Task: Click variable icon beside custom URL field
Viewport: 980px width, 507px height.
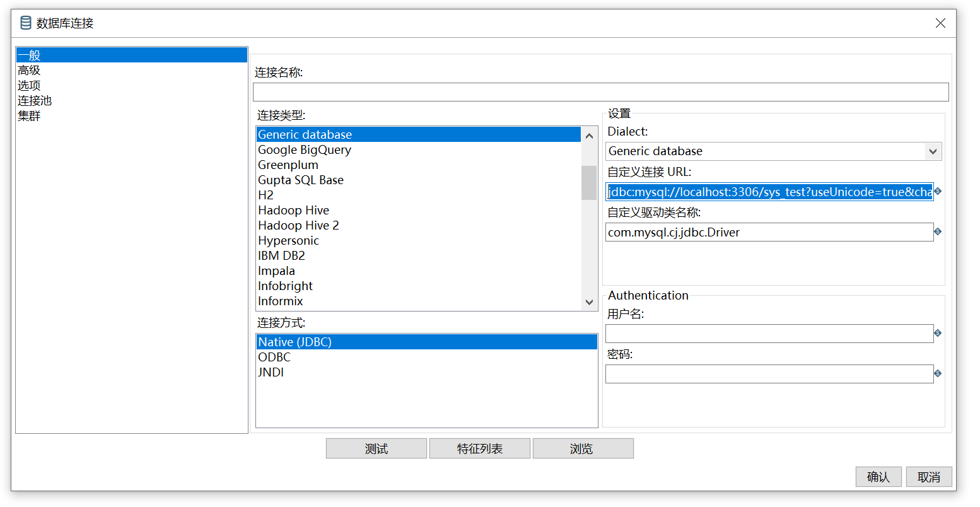Action: point(938,191)
